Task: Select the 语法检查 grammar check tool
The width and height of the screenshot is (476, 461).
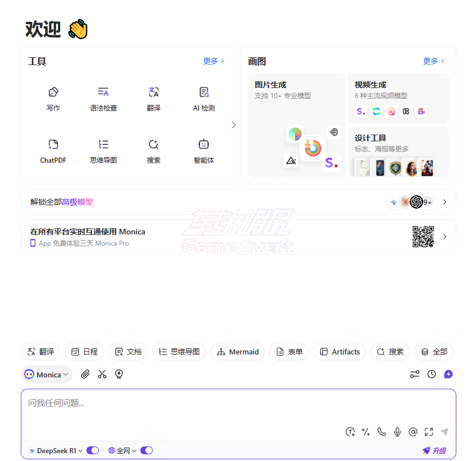Action: pyautogui.click(x=103, y=98)
